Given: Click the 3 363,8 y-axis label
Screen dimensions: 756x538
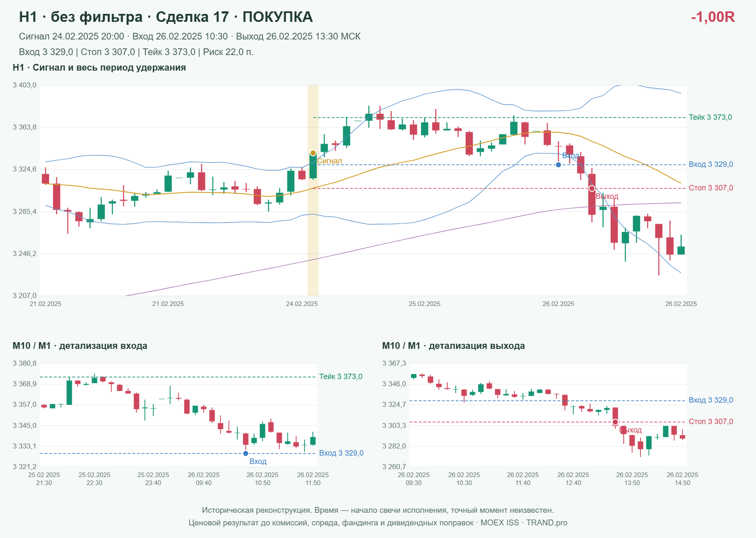Looking at the screenshot, I should pyautogui.click(x=25, y=127).
